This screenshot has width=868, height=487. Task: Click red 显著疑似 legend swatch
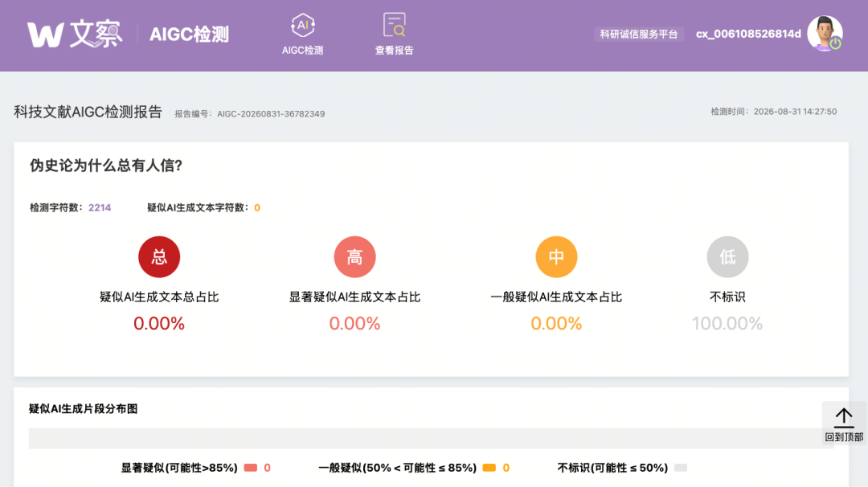click(x=251, y=468)
